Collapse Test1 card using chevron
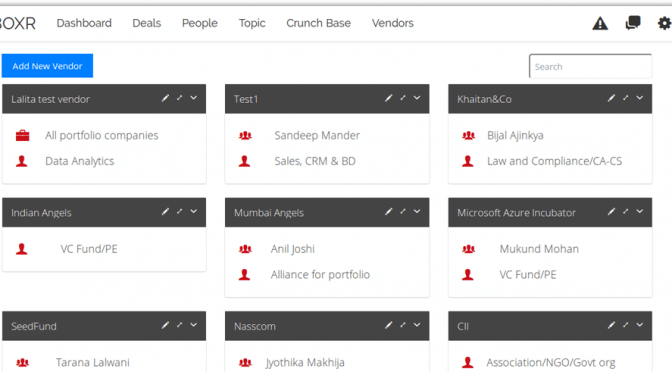 (x=417, y=98)
